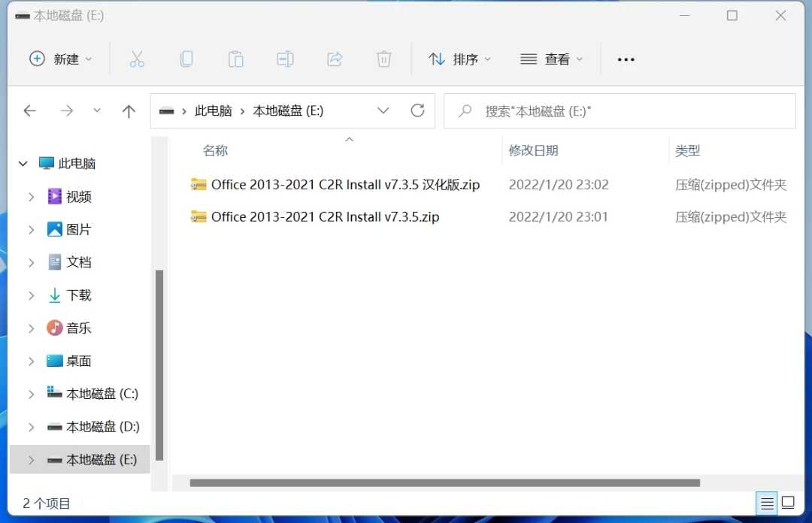
Task: Switch to details view layout
Action: pyautogui.click(x=767, y=503)
